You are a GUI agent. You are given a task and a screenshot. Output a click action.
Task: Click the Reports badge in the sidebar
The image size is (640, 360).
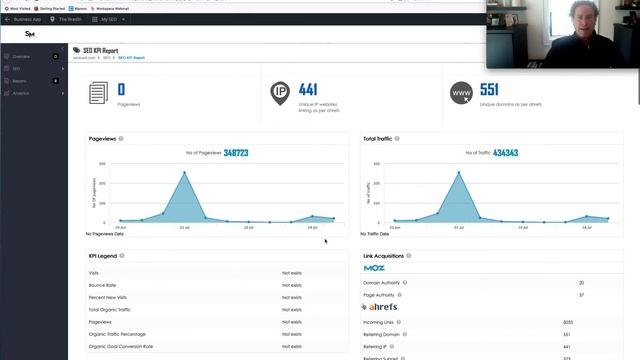(x=56, y=81)
